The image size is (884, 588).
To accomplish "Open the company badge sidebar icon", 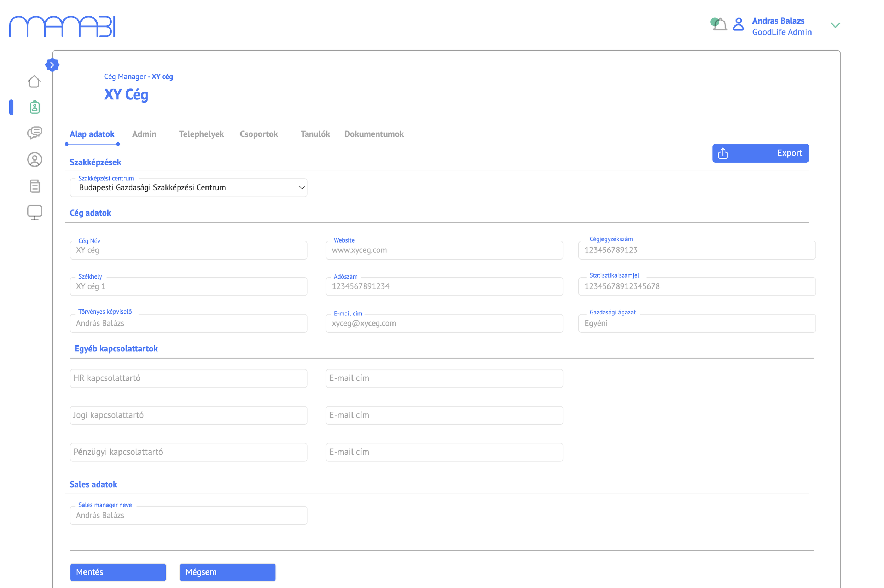I will click(35, 107).
